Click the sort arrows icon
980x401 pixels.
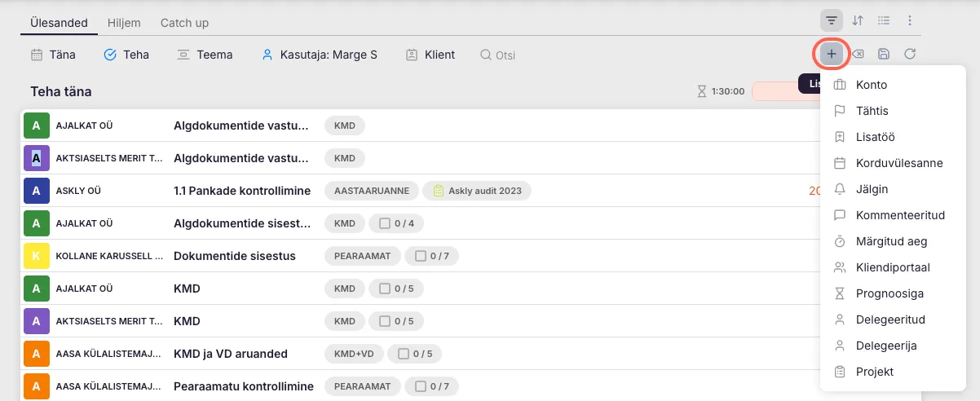point(858,20)
